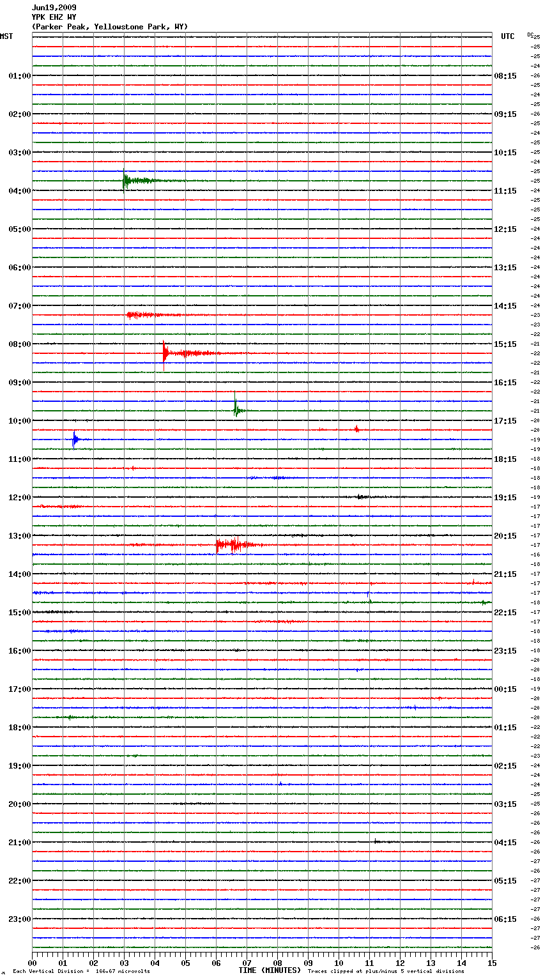543x980 pixels.
Task: Click the "18:15" UTC time label
Action: coord(505,459)
